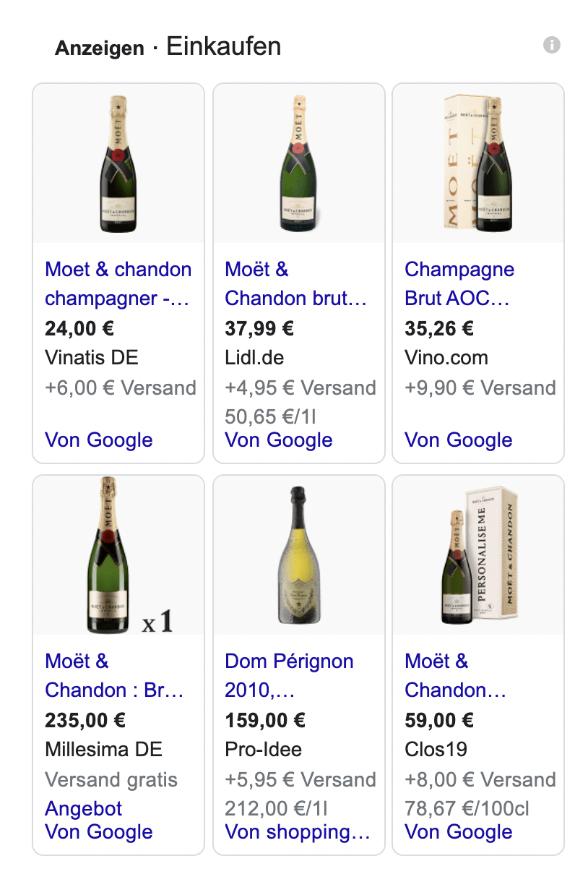Open the Vino.com boxed champagne image

pos(478,164)
